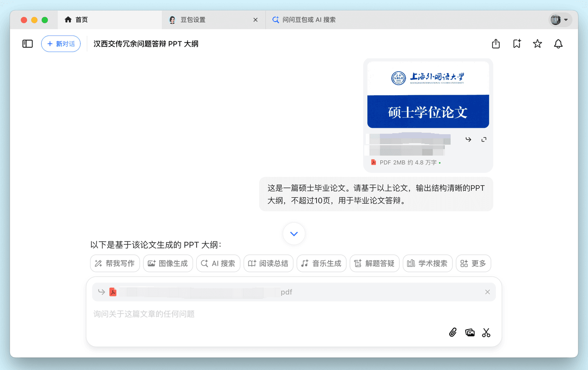The height and width of the screenshot is (370, 588).
Task: Open the 更多 skills menu
Action: pyautogui.click(x=473, y=263)
